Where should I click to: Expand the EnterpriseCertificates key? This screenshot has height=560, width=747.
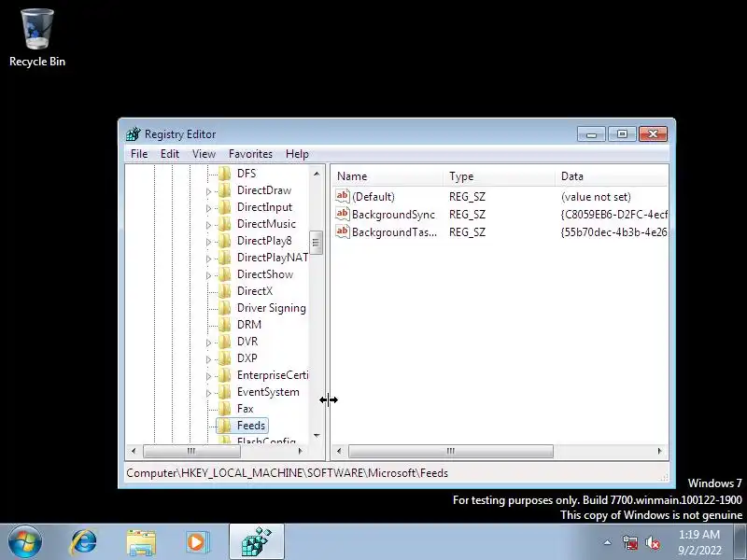208,376
